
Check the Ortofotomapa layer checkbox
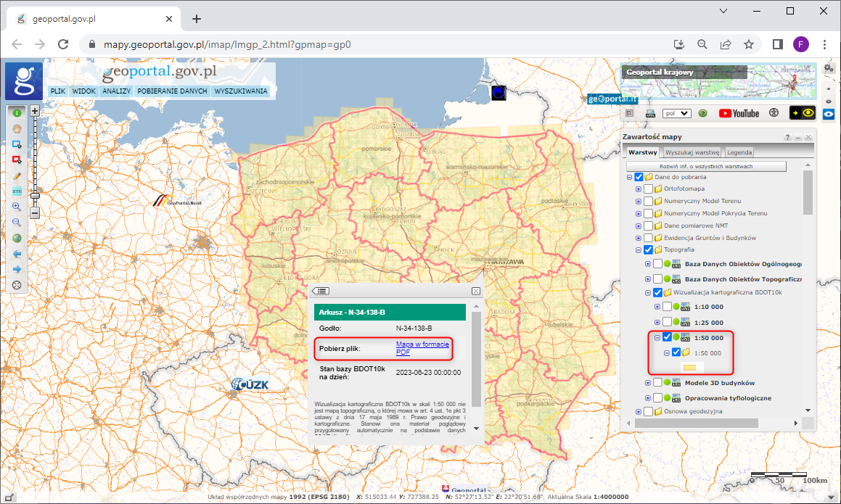point(649,189)
